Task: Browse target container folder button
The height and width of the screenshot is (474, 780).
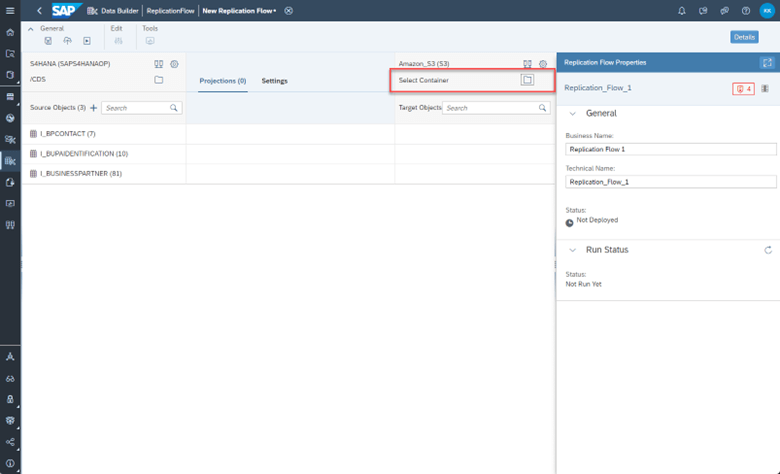Action: point(527,80)
